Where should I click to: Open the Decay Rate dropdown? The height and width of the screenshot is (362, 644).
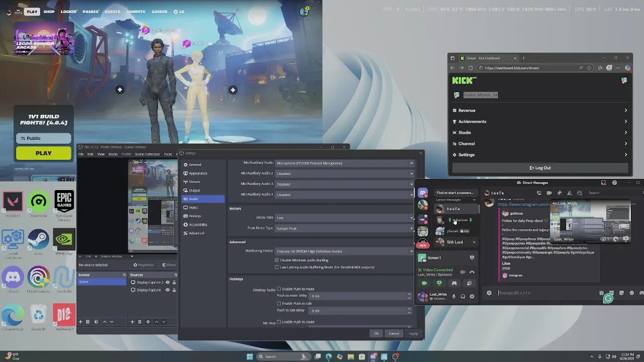pos(345,218)
